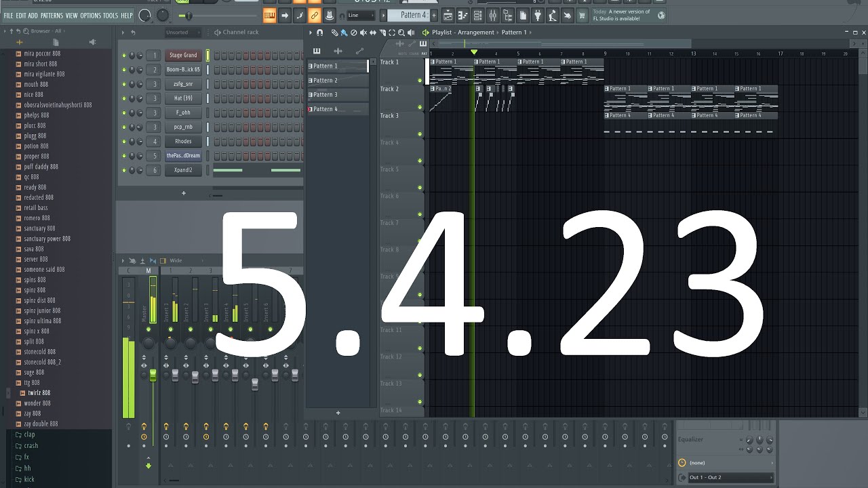868x488 pixels.
Task: Select the twirlz 808 folder in browser
Action: point(39,393)
